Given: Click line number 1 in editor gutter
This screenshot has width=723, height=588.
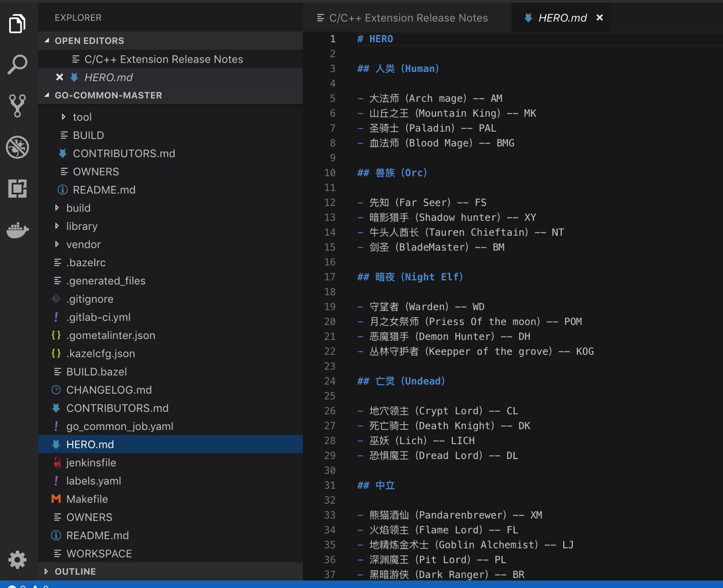Looking at the screenshot, I should pyautogui.click(x=333, y=38).
